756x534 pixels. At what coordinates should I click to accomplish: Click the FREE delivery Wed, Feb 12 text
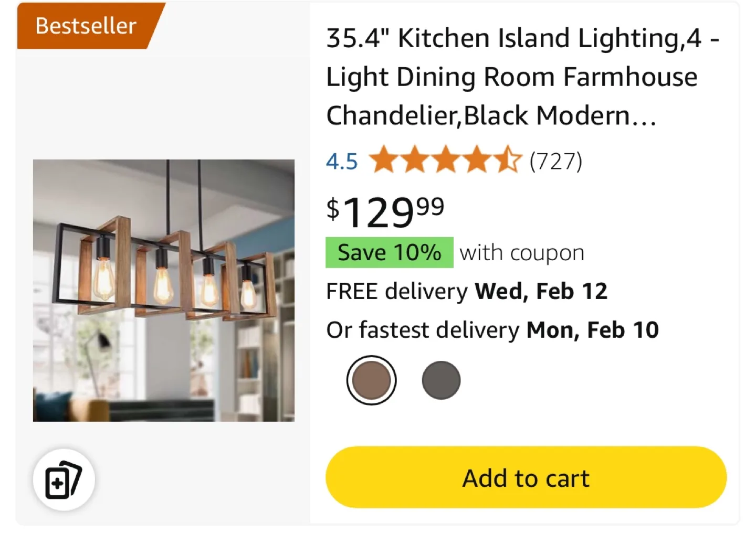(x=466, y=291)
